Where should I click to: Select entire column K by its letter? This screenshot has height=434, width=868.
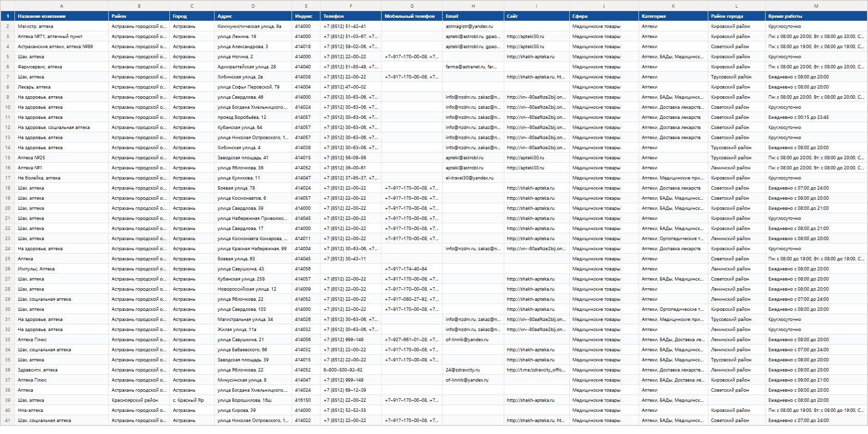tap(673, 6)
